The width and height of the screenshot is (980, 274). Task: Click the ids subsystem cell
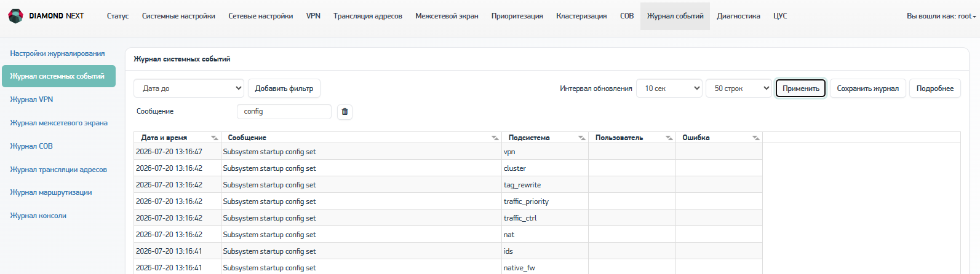[545, 251]
